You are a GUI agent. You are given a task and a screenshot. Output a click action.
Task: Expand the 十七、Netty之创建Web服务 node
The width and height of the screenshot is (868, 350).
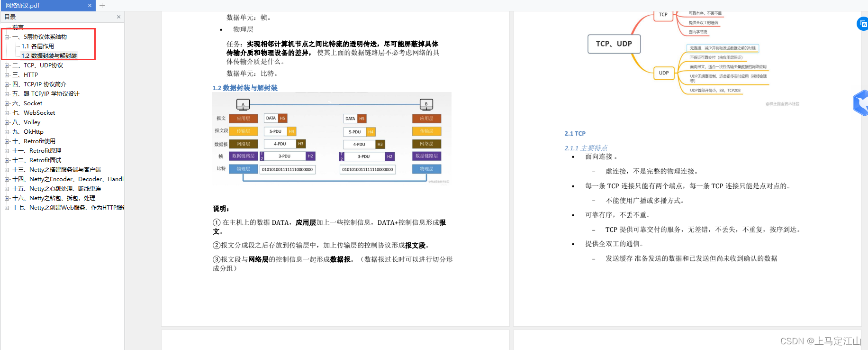click(x=7, y=208)
